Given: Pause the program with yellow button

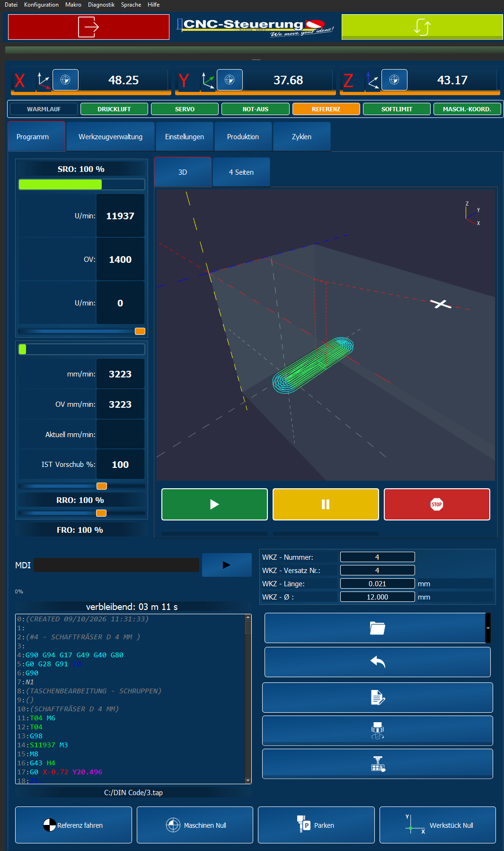Looking at the screenshot, I should (326, 504).
